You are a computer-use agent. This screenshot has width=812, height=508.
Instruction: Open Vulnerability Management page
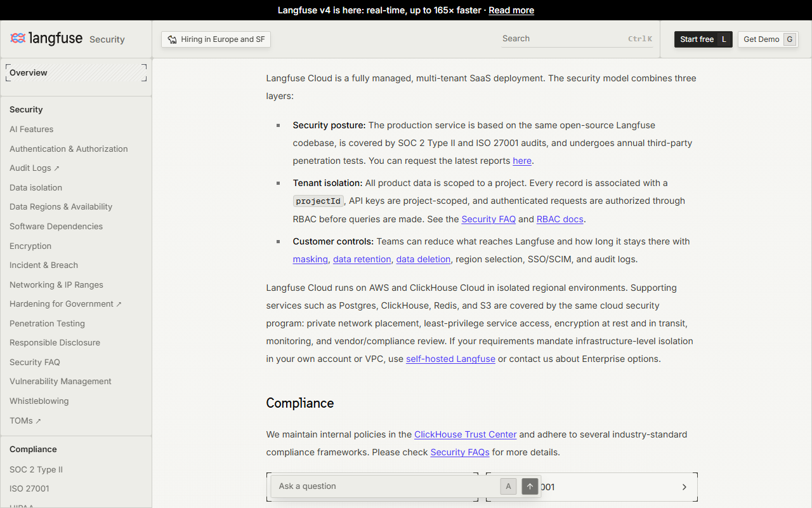60,382
